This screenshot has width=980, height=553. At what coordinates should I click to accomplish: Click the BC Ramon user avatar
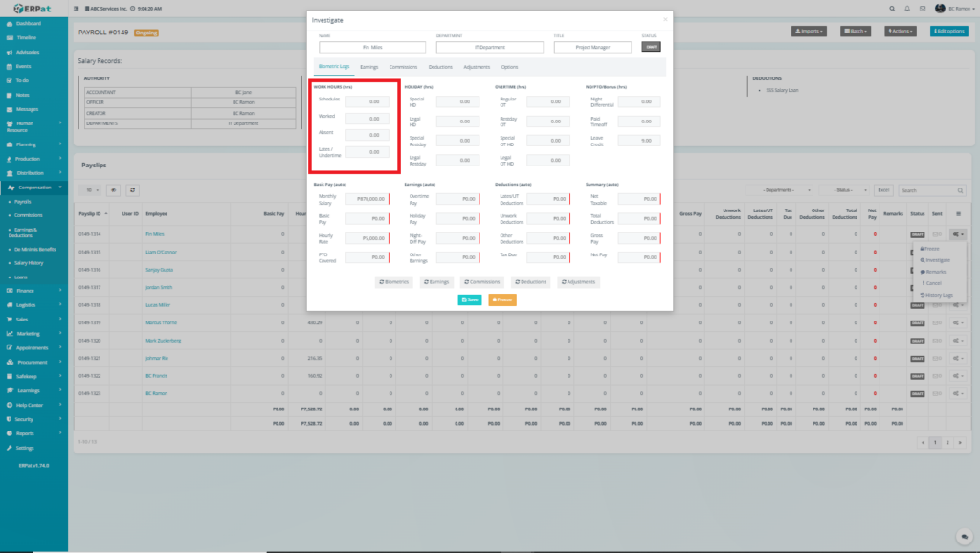click(x=940, y=8)
